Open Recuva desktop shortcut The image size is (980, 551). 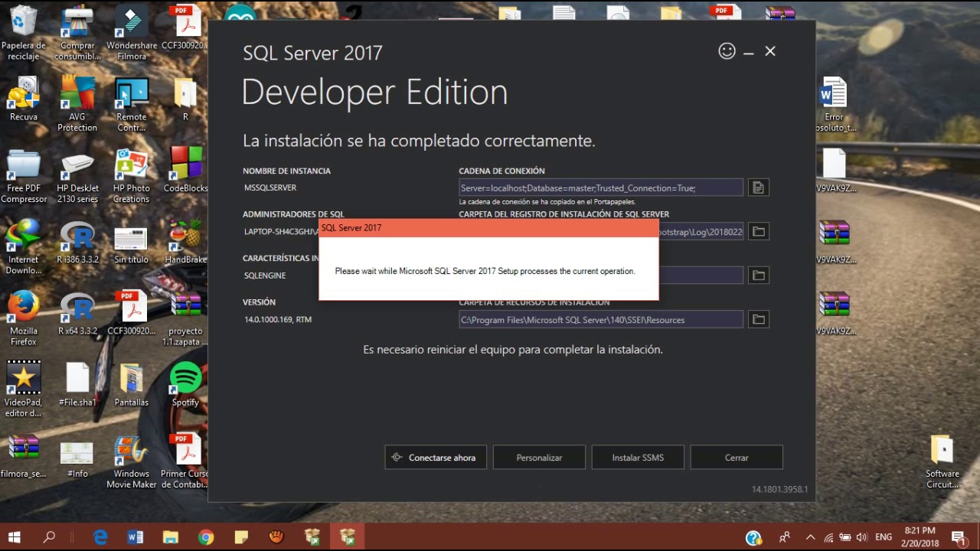pyautogui.click(x=24, y=99)
